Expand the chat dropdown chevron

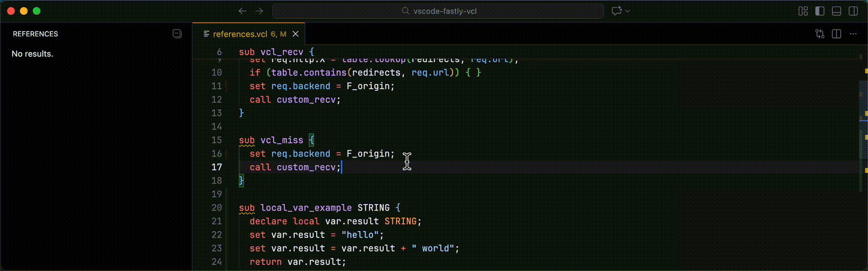tap(628, 11)
